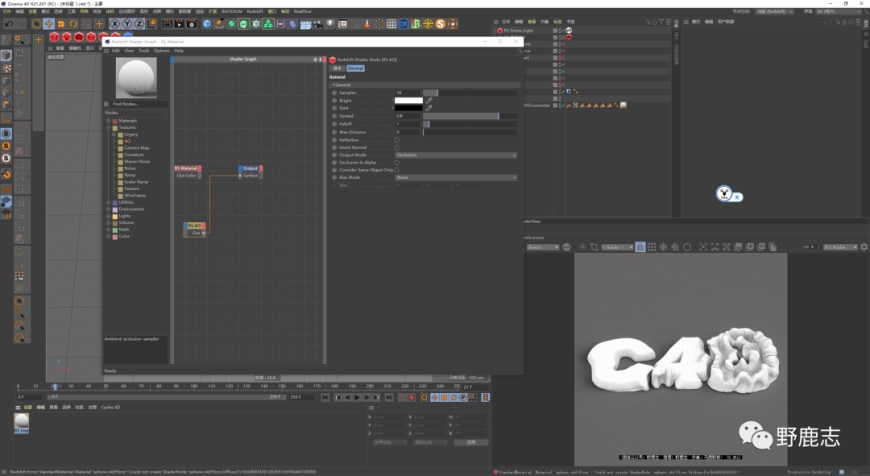Open the View menu in Shader Graph

point(129,50)
